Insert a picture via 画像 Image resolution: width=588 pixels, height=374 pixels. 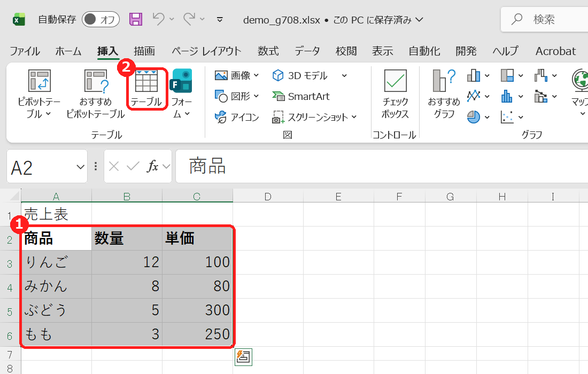click(237, 76)
